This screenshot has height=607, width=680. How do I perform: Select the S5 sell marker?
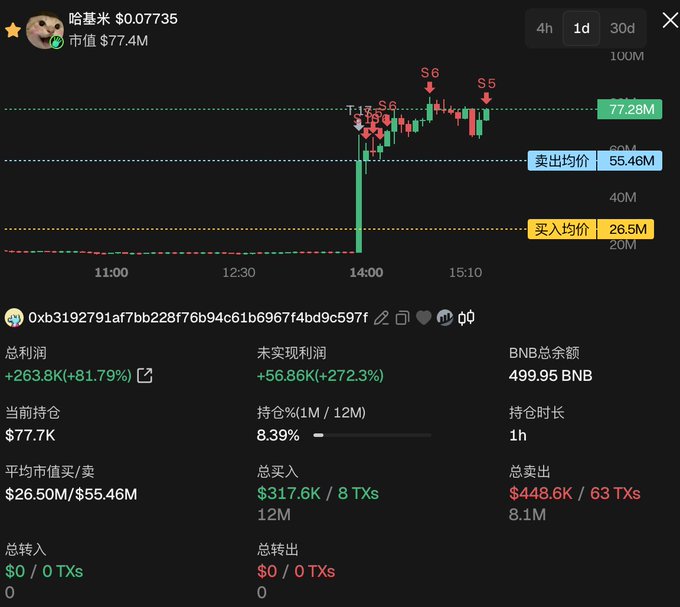click(486, 90)
